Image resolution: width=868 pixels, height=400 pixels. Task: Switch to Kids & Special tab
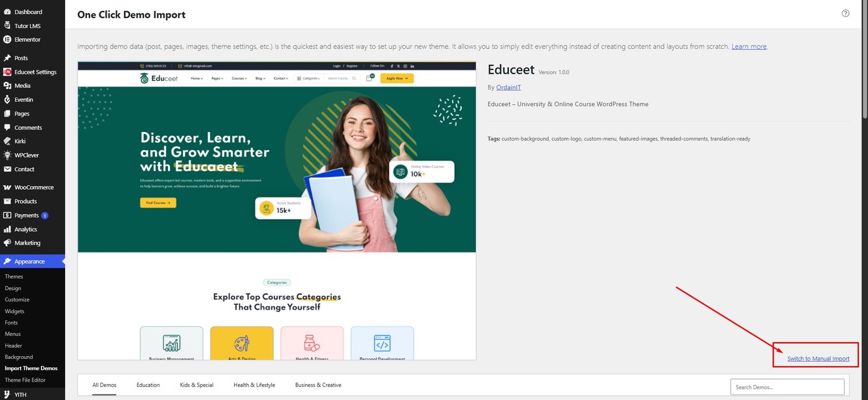[x=196, y=385]
